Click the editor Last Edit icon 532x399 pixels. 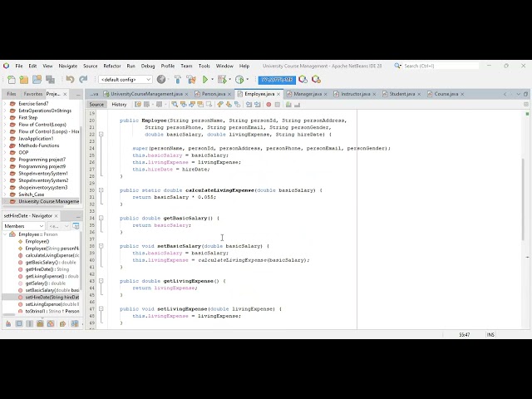click(138, 105)
